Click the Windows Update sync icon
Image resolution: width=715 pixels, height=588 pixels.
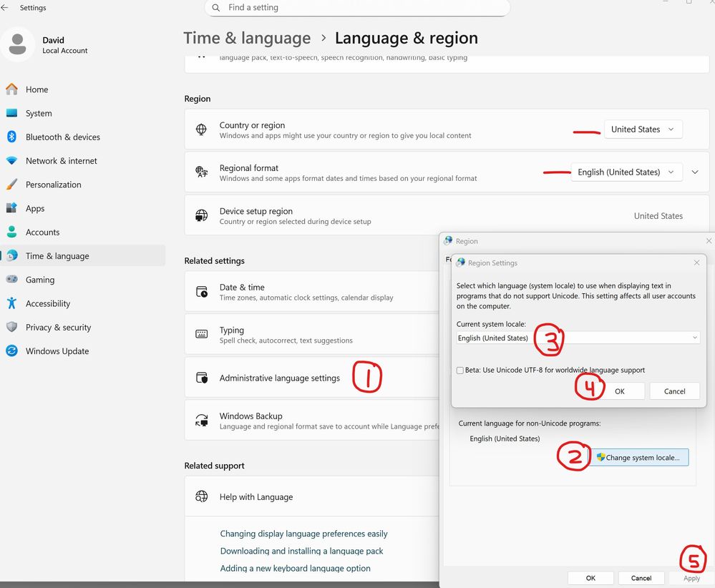(12, 351)
